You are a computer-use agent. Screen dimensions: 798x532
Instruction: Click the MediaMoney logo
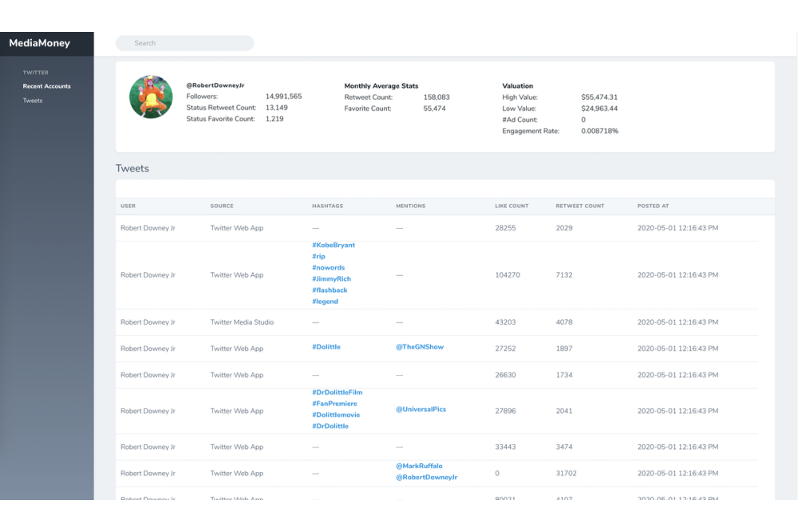[39, 43]
